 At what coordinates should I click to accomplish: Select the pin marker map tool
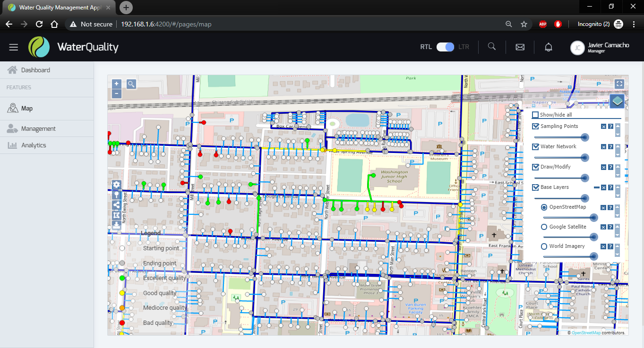coord(116,195)
